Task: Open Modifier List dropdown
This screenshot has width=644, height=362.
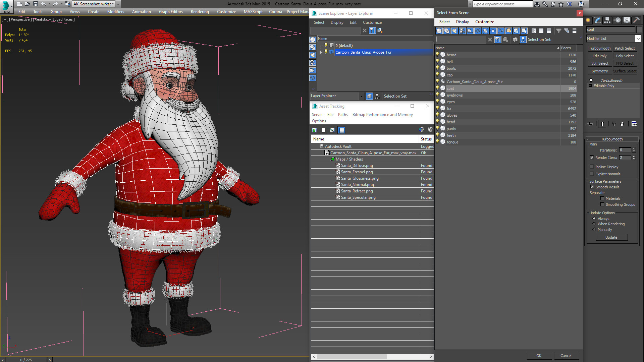Action: click(638, 39)
